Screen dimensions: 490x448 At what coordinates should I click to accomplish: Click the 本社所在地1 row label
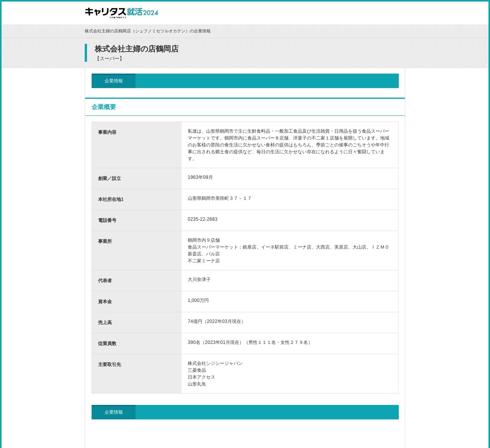(x=111, y=199)
